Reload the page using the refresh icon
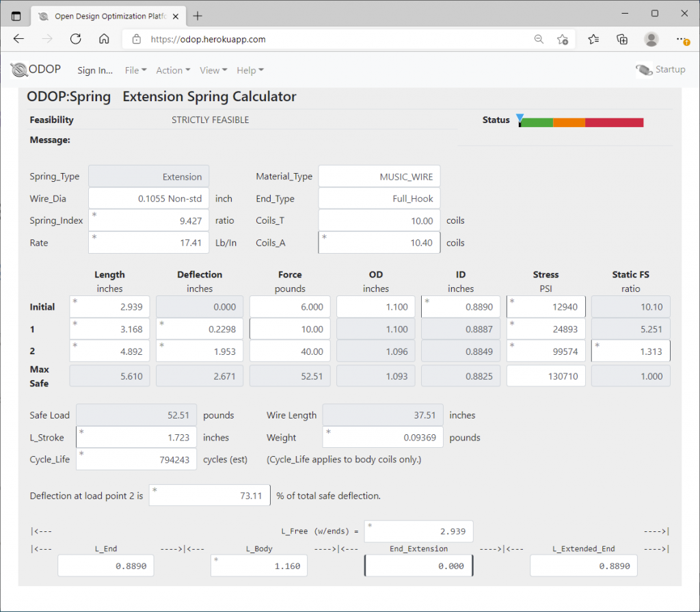Image resolution: width=700 pixels, height=612 pixels. tap(75, 39)
